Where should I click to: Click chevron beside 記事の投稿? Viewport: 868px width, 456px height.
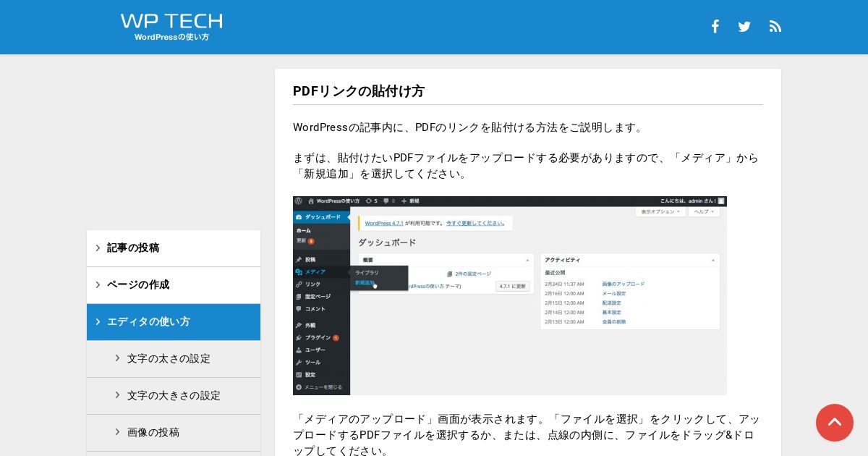[98, 248]
